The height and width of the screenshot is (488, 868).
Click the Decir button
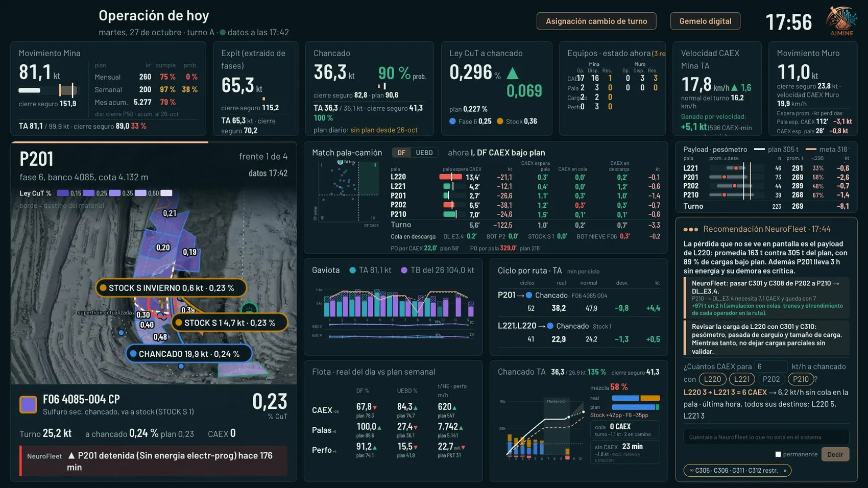point(835,454)
